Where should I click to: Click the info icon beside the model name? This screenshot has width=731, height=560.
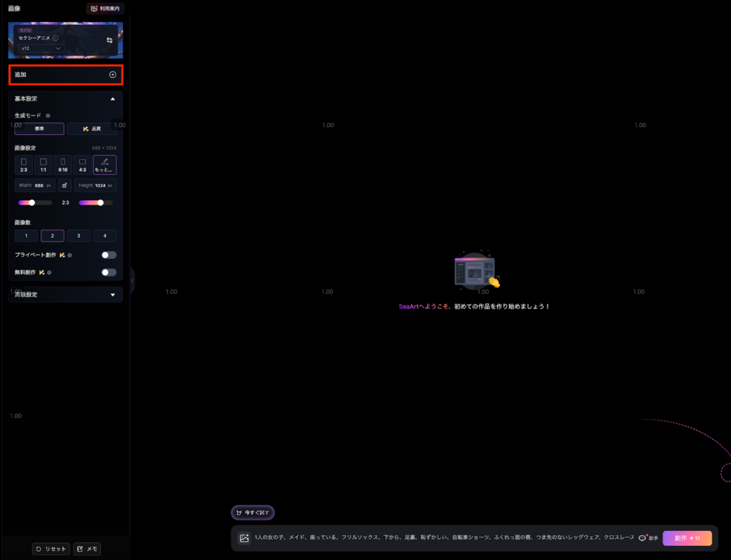(x=56, y=38)
